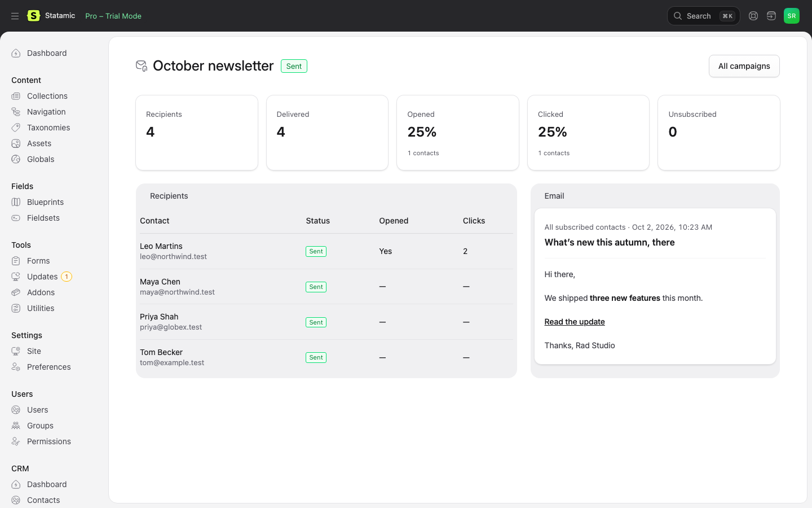812x508 pixels.
Task: Click the view site icon beside avatar
Action: click(771, 16)
